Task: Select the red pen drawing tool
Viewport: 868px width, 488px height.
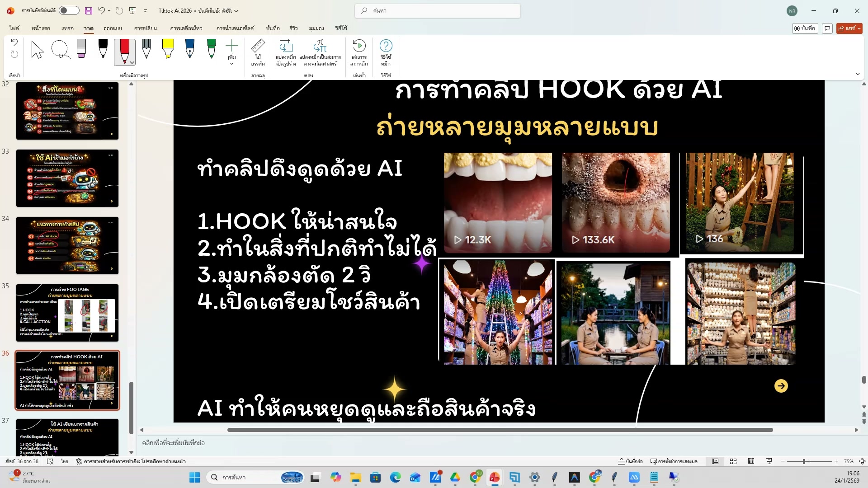Action: 124,50
